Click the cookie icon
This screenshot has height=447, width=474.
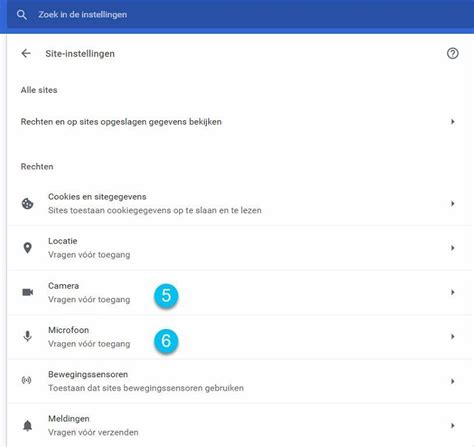27,203
